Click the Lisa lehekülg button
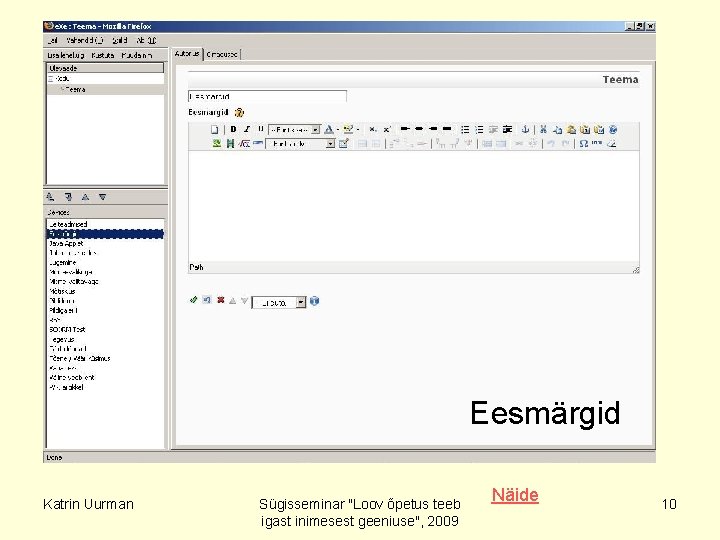 click(66, 55)
